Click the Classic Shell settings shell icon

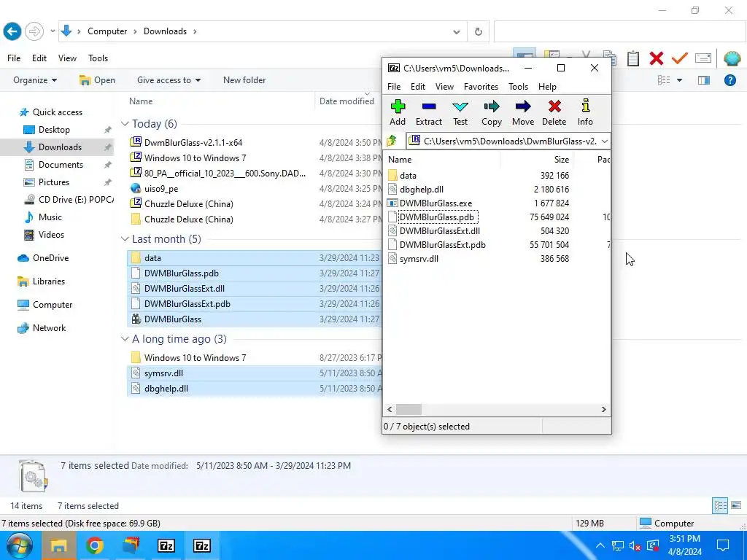coord(732,58)
